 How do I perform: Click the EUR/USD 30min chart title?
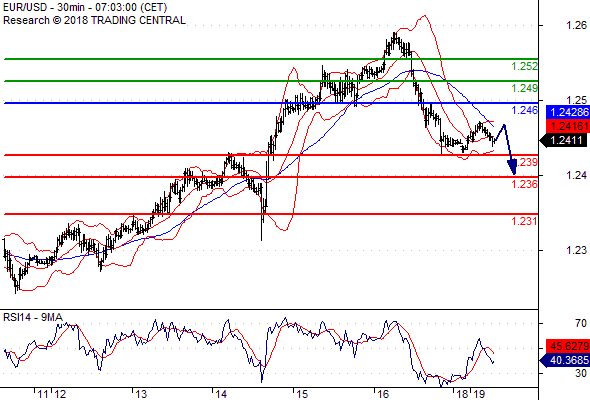pyautogui.click(x=85, y=7)
